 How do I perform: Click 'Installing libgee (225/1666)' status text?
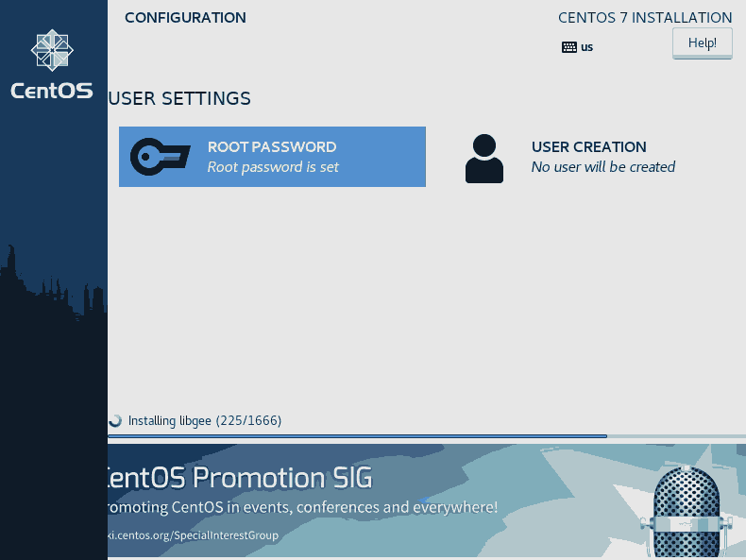[x=205, y=420]
